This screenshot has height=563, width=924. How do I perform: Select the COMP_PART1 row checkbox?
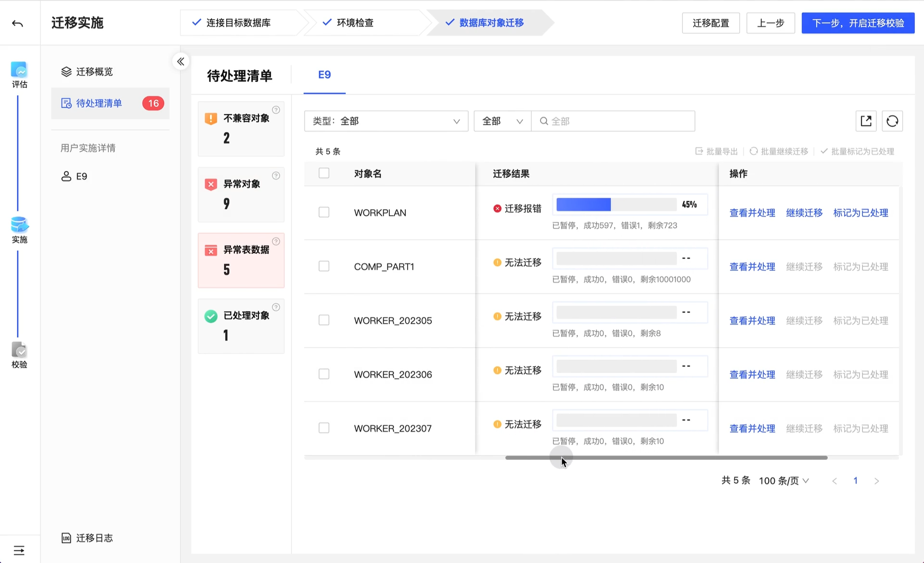coord(324,266)
